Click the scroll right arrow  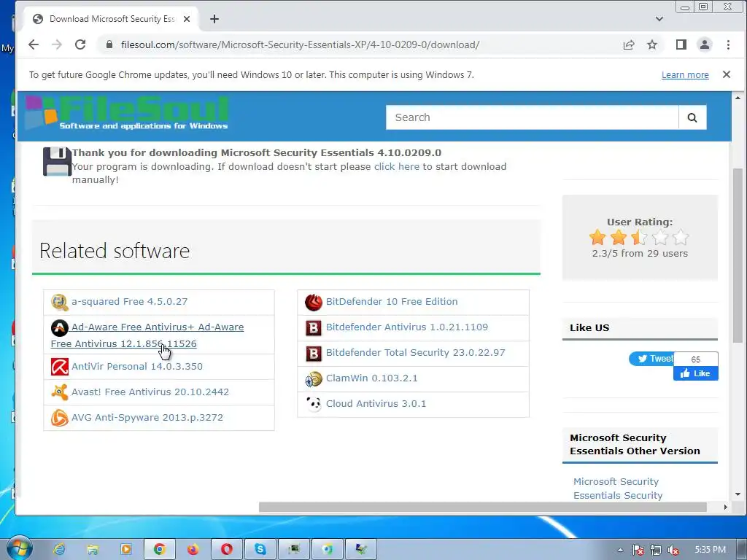725,507
